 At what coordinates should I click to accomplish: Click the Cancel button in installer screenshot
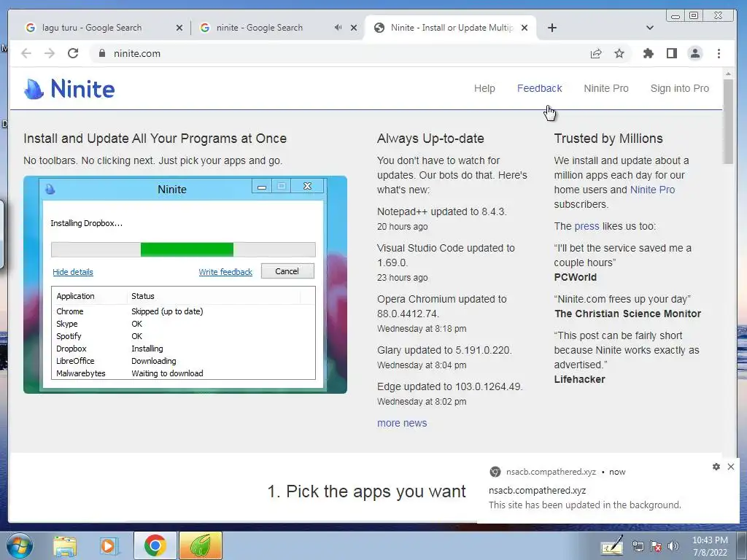287,271
